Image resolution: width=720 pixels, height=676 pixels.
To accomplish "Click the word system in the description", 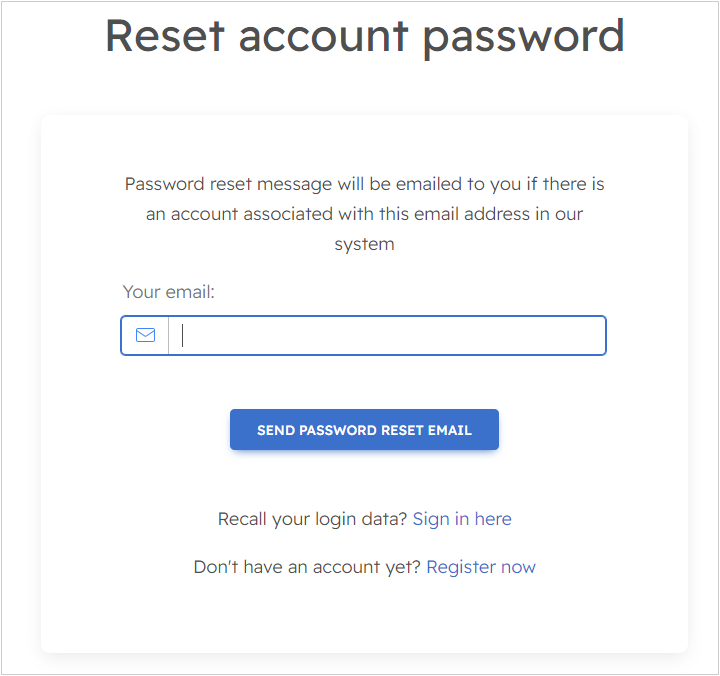I will pyautogui.click(x=364, y=244).
